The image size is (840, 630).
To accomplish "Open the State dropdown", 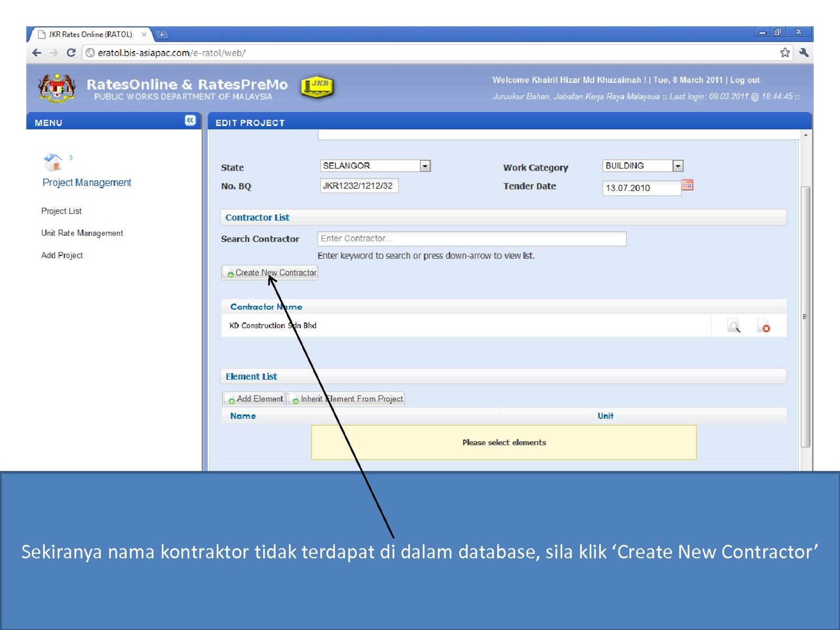I will (375, 166).
